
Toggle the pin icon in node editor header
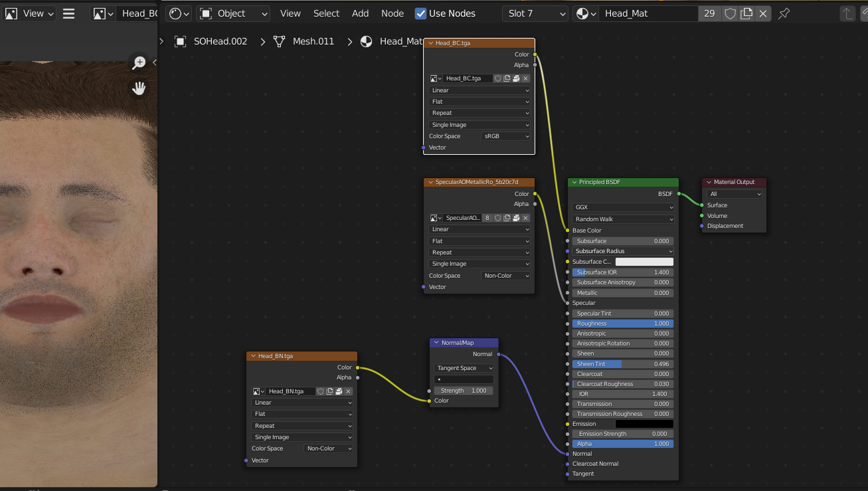784,13
